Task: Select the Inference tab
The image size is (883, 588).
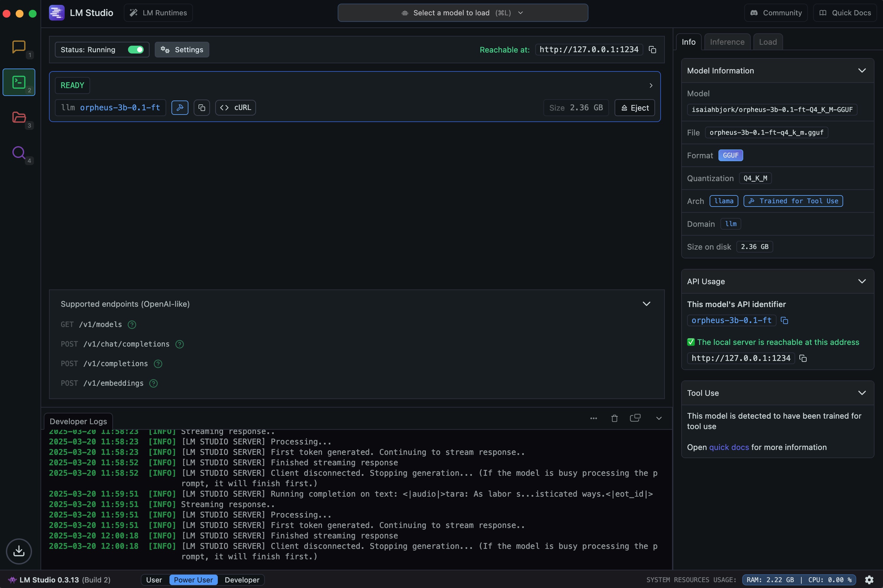Action: coord(727,42)
